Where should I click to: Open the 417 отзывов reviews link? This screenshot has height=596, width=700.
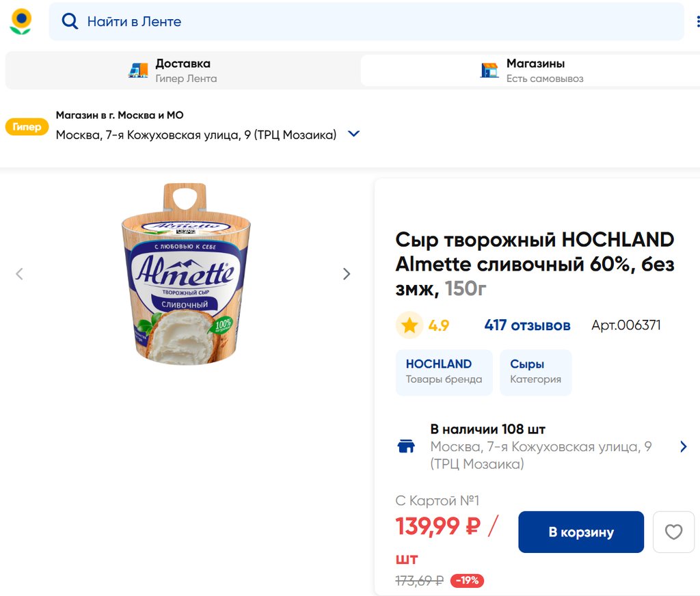527,325
